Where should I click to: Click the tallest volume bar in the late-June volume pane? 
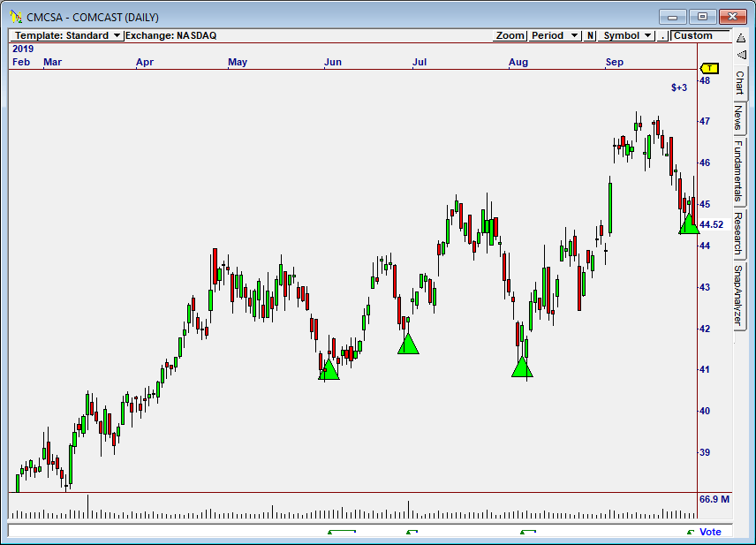tap(408, 510)
